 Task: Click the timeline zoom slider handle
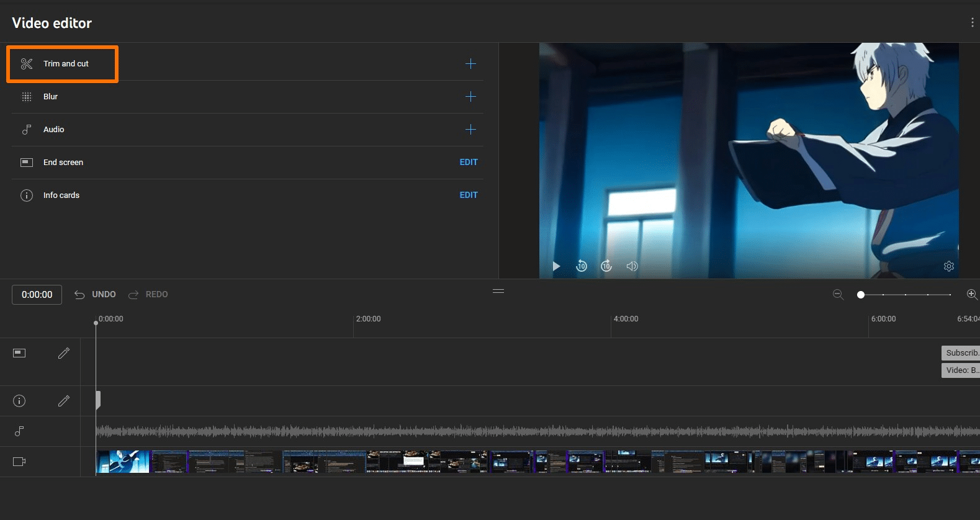(x=861, y=295)
